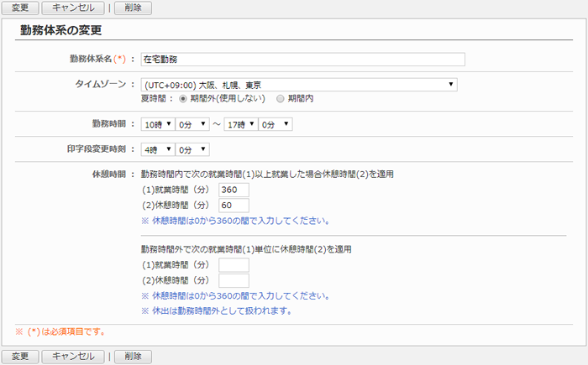Open work end hour dropdown 17時

click(x=240, y=124)
